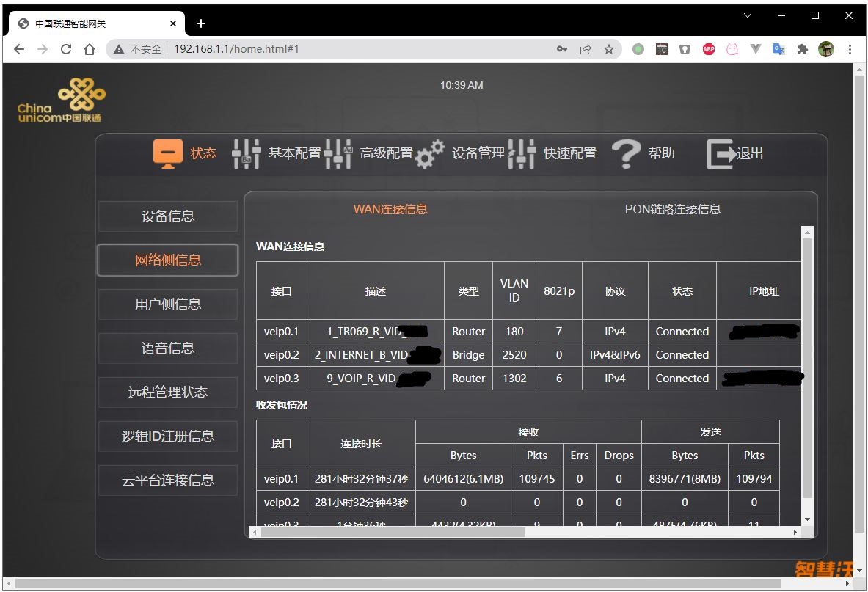Bookmark this page with star icon

click(x=608, y=49)
